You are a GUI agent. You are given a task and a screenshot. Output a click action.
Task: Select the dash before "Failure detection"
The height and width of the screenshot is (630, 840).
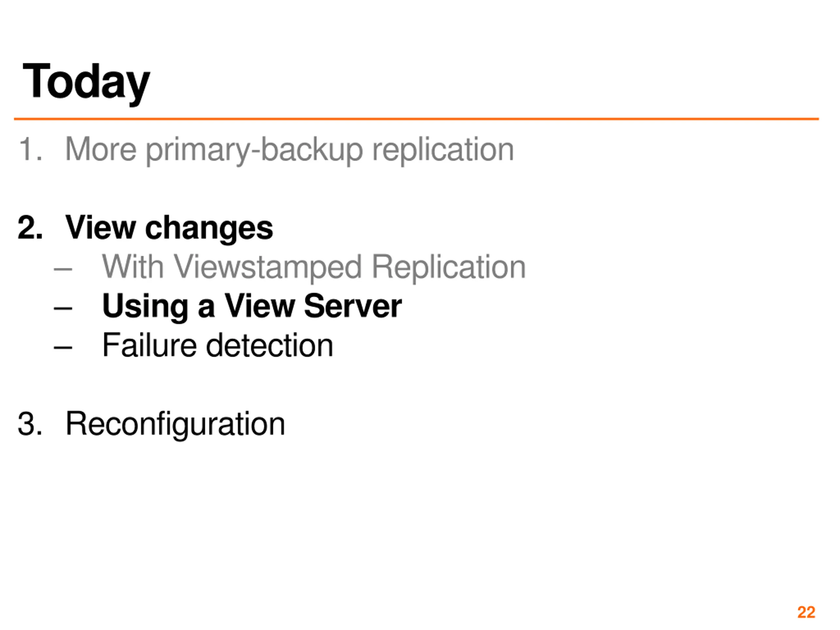63,347
